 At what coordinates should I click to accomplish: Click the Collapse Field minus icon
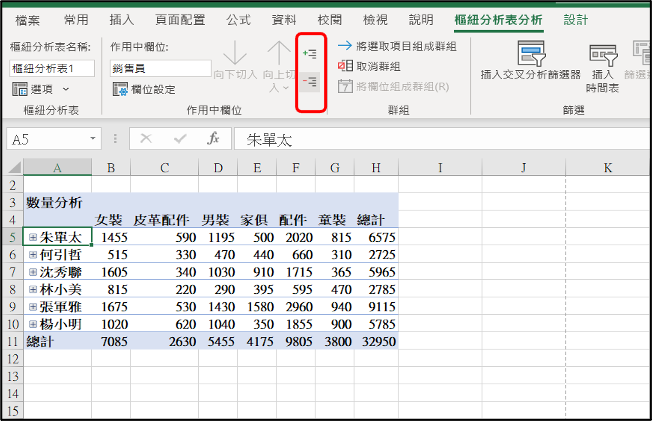(x=310, y=81)
